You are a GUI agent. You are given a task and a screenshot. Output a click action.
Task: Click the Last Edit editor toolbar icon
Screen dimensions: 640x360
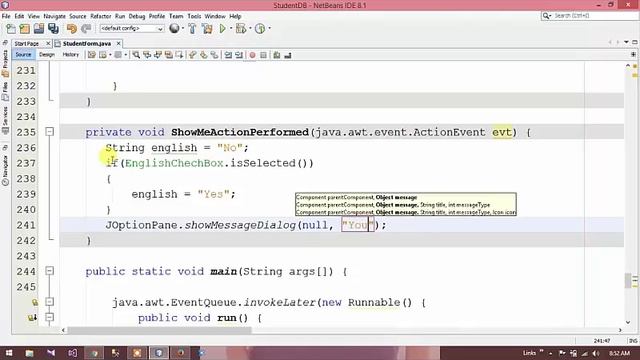pos(91,55)
